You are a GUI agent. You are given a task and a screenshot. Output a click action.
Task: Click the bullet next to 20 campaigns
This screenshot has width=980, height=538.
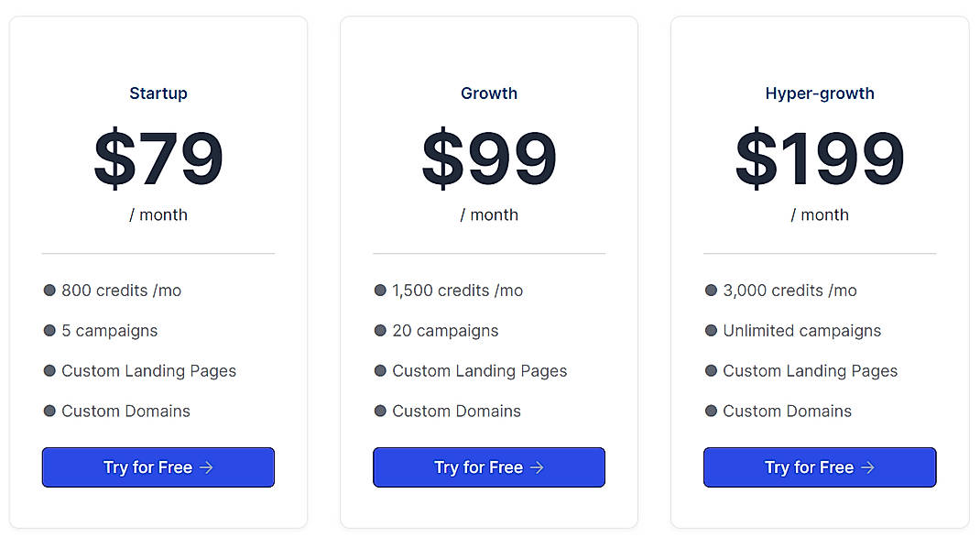(x=380, y=330)
